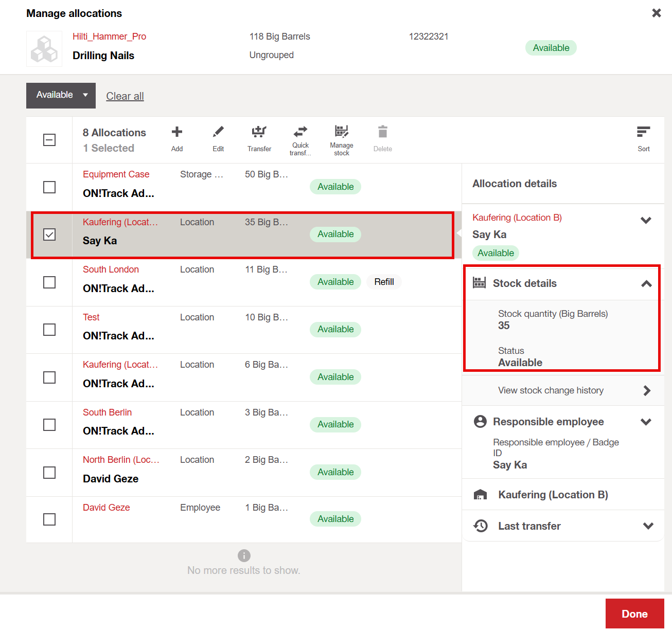The image size is (672, 631).
Task: Expand the Responsible employee section
Action: tap(646, 422)
